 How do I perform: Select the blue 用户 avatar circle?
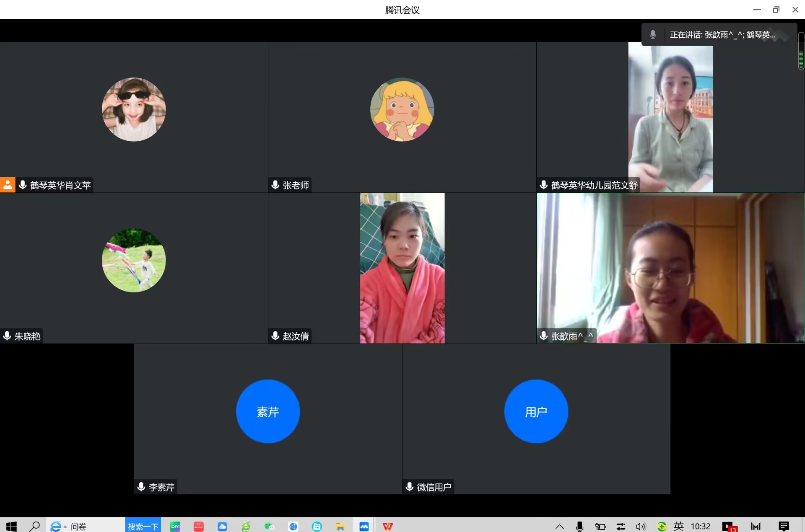click(x=536, y=411)
